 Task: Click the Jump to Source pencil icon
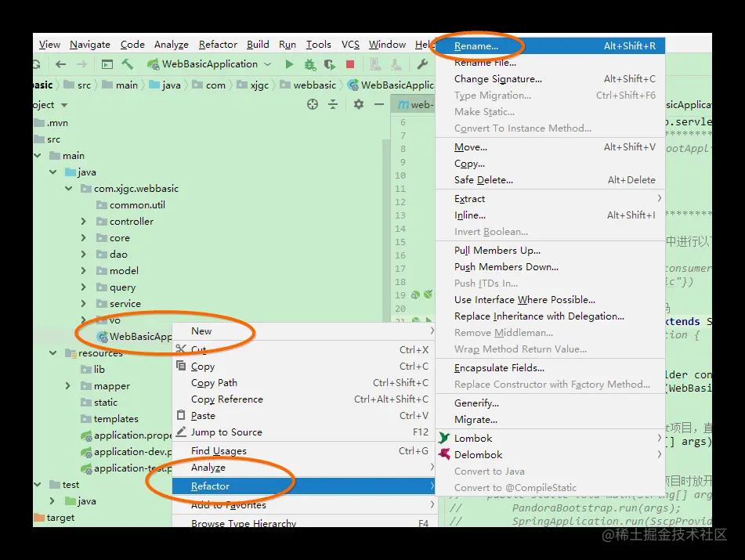click(x=180, y=432)
